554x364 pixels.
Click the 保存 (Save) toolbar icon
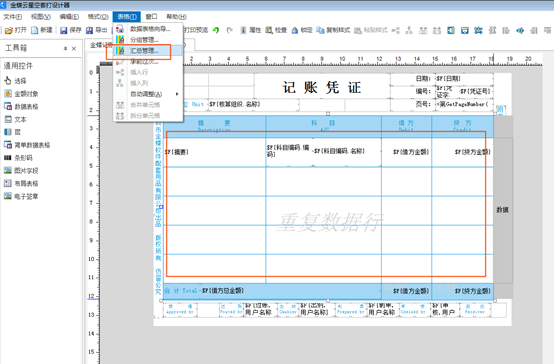70,30
